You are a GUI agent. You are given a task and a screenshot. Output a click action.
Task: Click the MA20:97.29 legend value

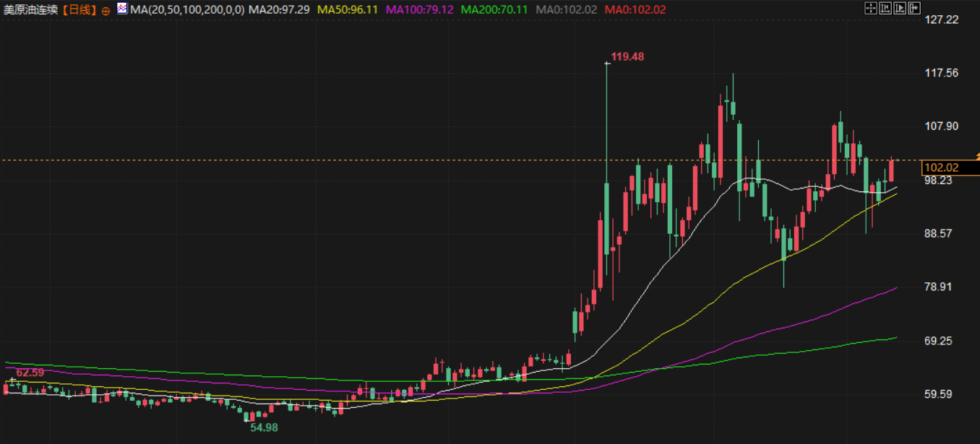[279, 10]
